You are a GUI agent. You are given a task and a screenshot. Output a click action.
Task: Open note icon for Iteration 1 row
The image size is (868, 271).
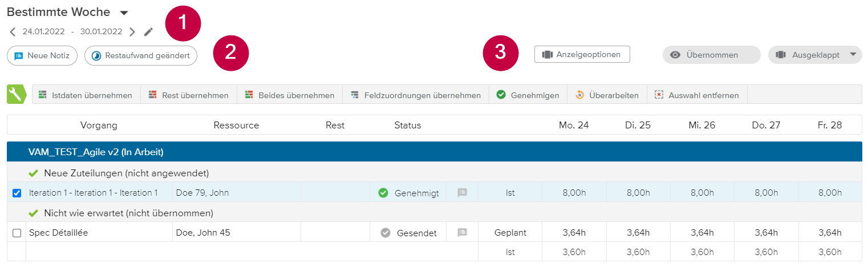click(x=463, y=193)
